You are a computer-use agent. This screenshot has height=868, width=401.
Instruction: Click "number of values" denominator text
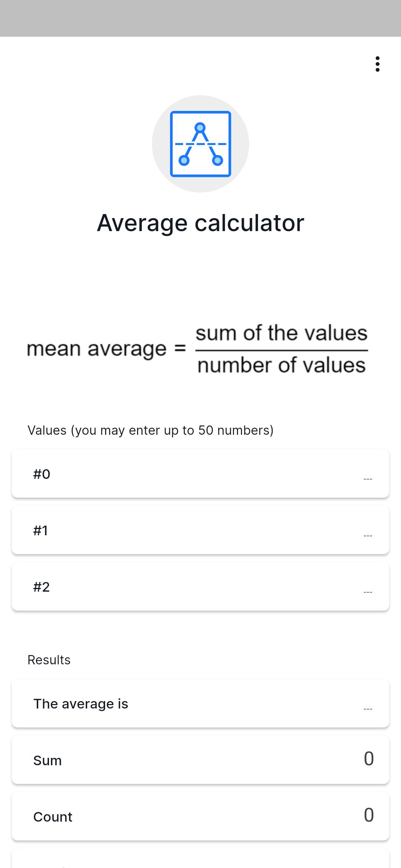[281, 365]
